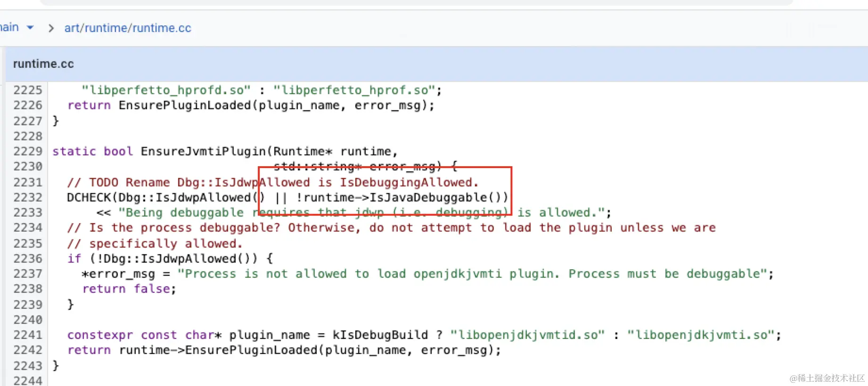Image resolution: width=868 pixels, height=386 pixels.
Task: Open the branch dropdown arrow next to main
Action: pyautogui.click(x=30, y=27)
